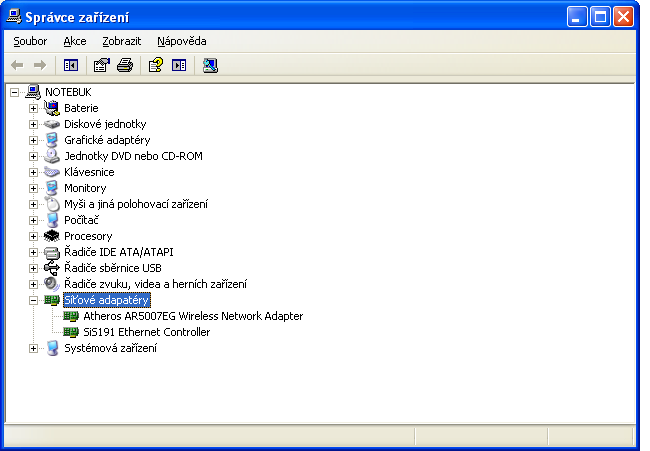The width and height of the screenshot is (650, 451).
Task: Click the USB controller icon
Action: (x=52, y=268)
